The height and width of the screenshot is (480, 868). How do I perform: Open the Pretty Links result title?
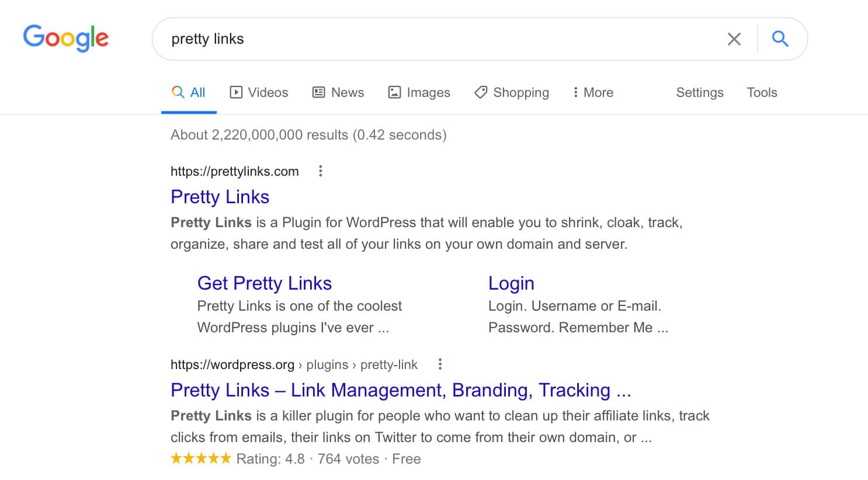pyautogui.click(x=220, y=197)
